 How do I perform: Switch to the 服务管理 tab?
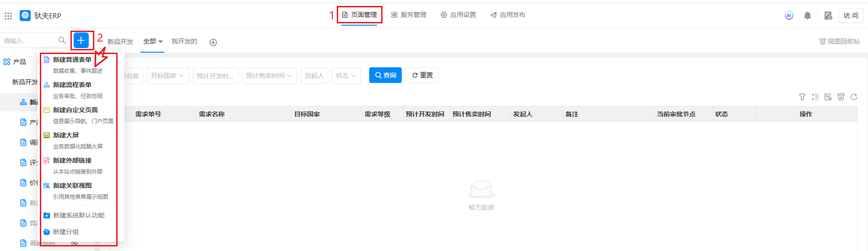click(409, 15)
